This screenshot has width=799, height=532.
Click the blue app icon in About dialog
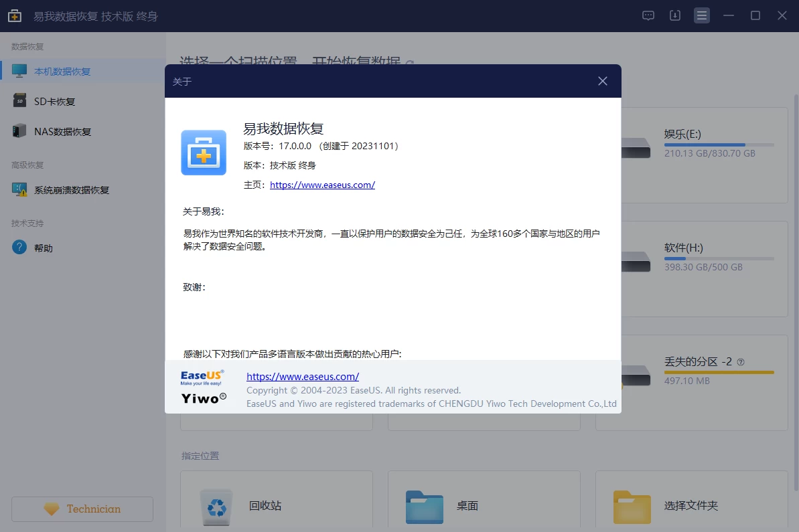[x=204, y=153]
